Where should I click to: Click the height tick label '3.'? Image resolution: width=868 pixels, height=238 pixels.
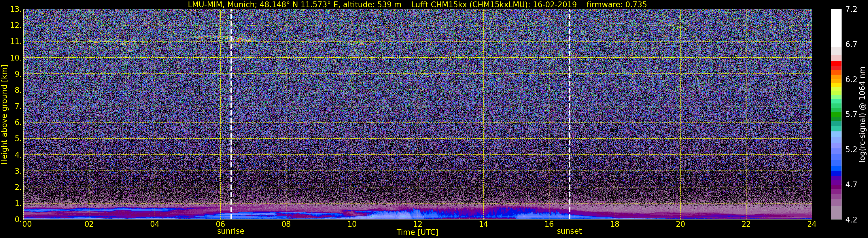(x=18, y=171)
